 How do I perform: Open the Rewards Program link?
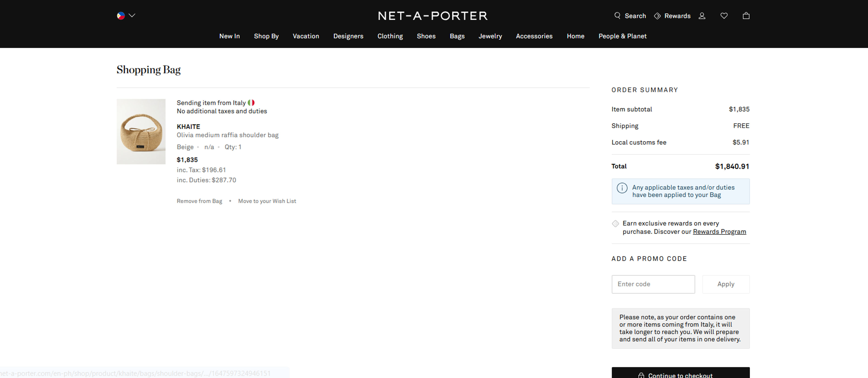(719, 231)
